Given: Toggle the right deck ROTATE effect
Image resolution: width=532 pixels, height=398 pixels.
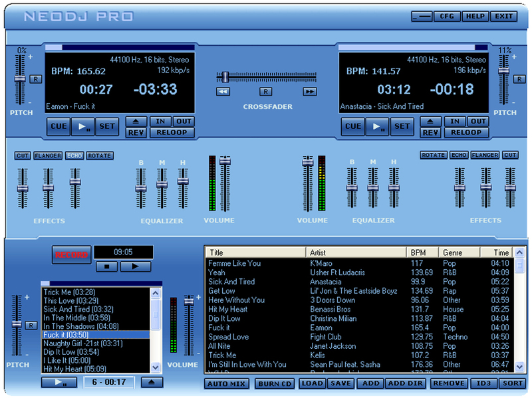Looking at the screenshot, I should click(434, 155).
